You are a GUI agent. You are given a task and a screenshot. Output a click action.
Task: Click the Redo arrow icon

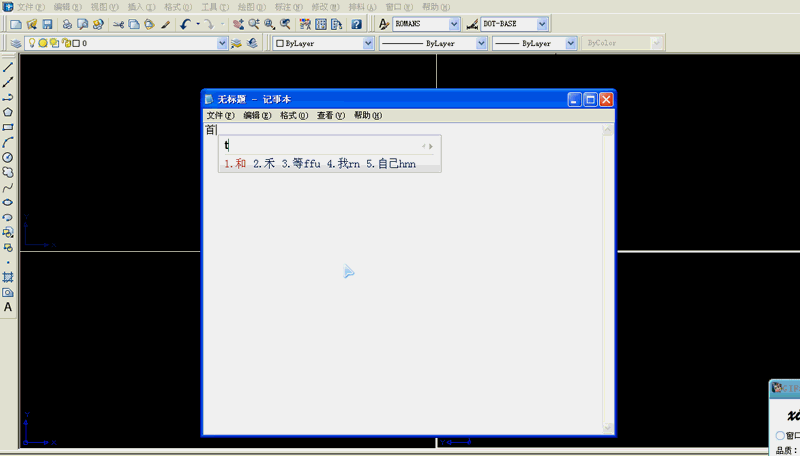pos(209,24)
